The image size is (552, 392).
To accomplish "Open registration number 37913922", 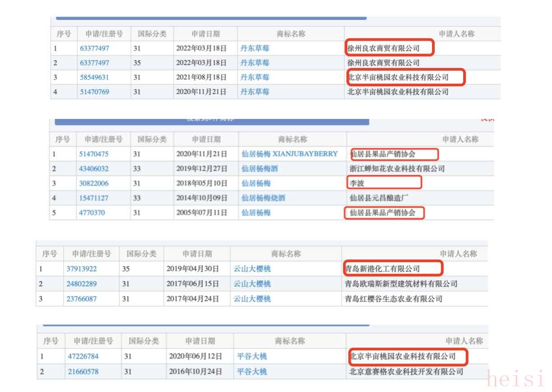I will point(82,269).
